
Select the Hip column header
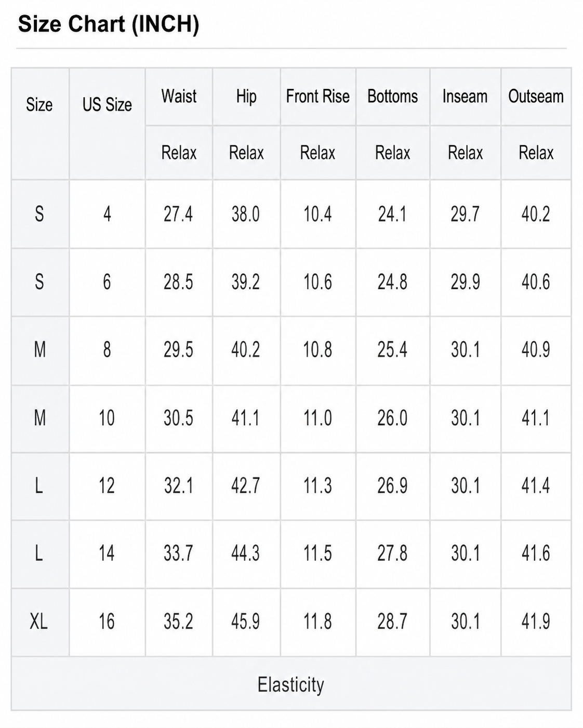point(246,97)
